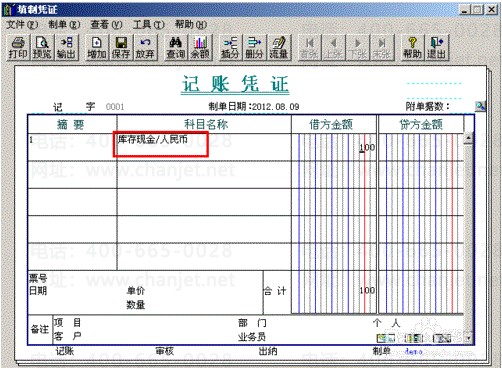The height and width of the screenshot is (368, 502).
Task: Save the voucher using 保存 icon
Action: pos(121,47)
